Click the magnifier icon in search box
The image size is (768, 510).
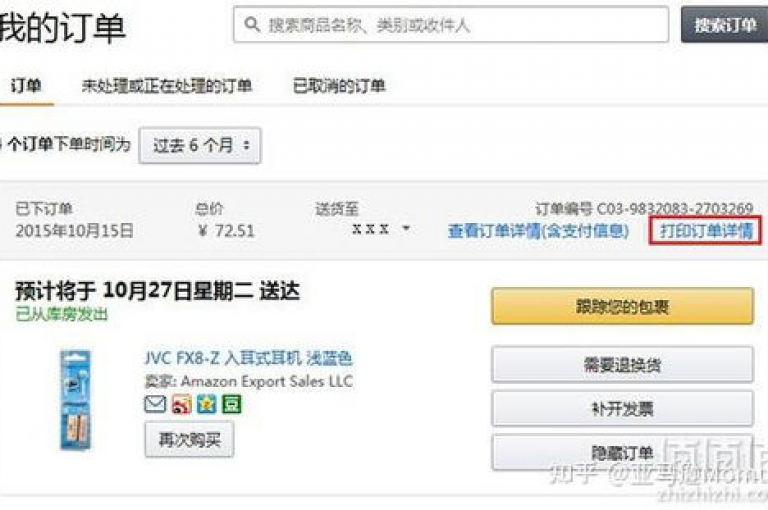(252, 24)
